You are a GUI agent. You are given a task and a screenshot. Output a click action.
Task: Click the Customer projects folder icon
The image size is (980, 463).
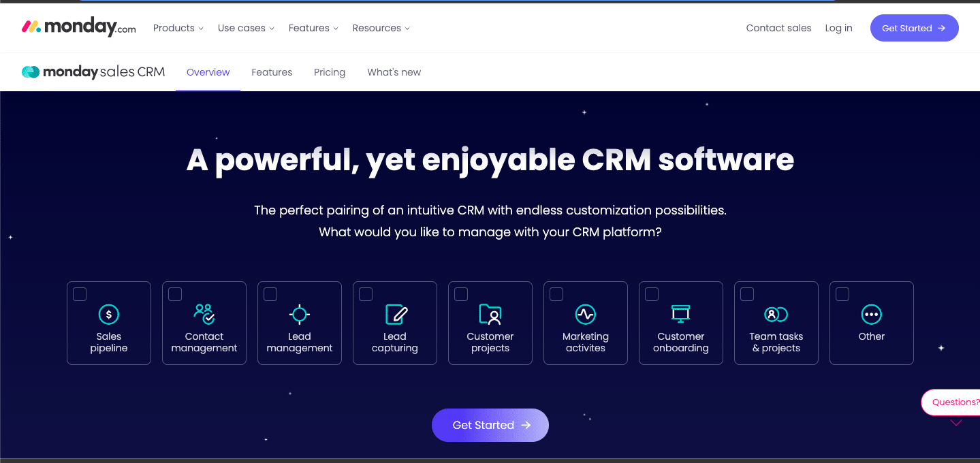[490, 314]
